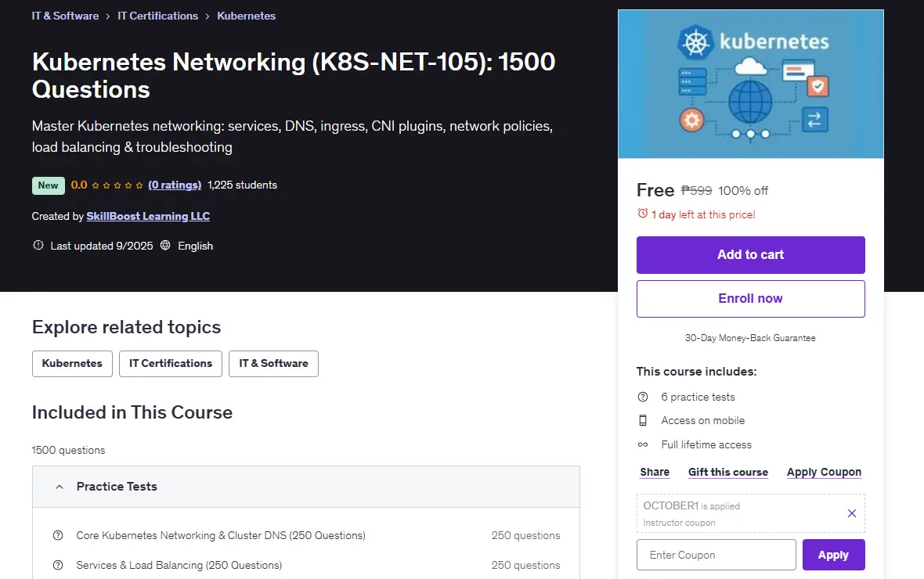This screenshot has width=924, height=579.
Task: Click the Apply Coupon link
Action: [x=824, y=472]
